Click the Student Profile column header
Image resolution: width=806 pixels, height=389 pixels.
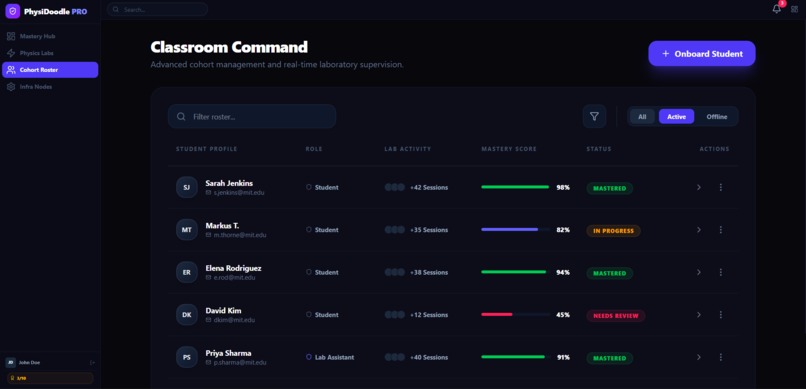pos(207,149)
